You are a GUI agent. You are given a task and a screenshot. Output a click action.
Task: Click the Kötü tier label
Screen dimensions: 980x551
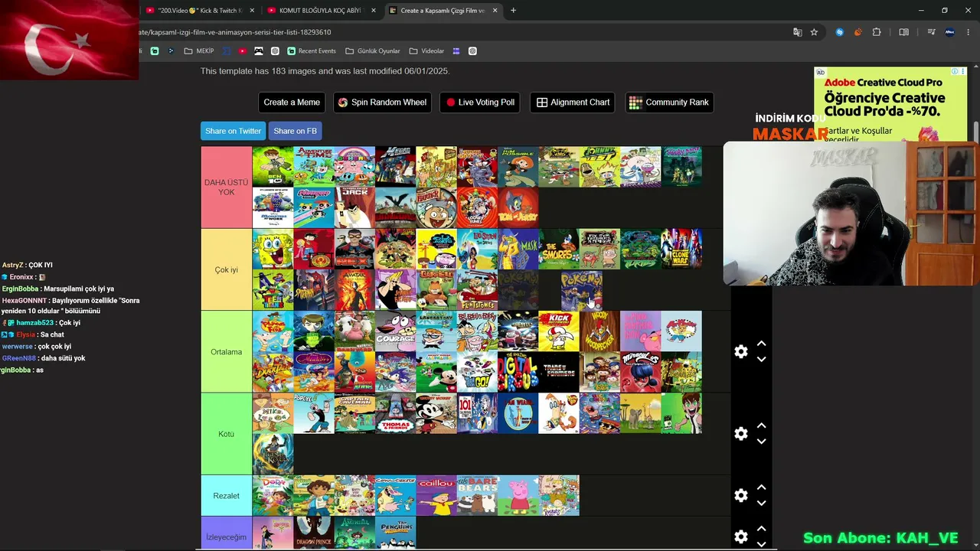pyautogui.click(x=227, y=434)
